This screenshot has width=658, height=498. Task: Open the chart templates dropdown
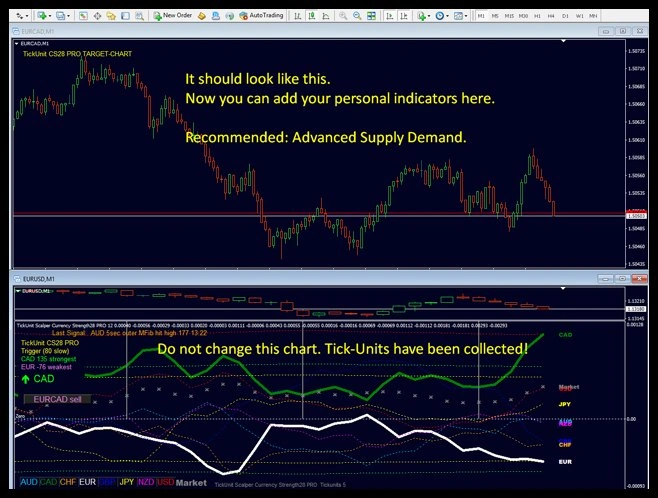460,16
